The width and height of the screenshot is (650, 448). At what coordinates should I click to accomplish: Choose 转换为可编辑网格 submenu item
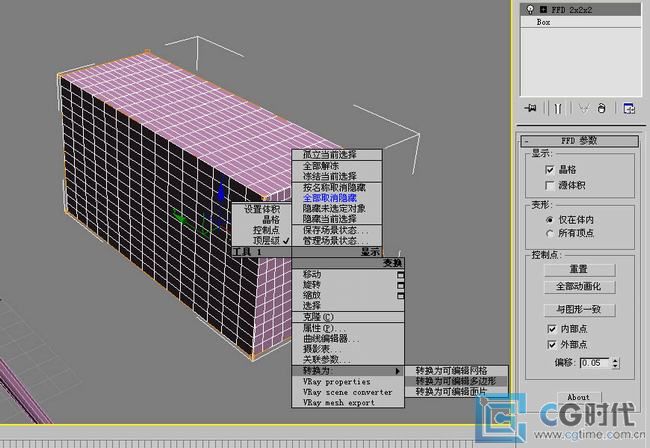[456, 371]
